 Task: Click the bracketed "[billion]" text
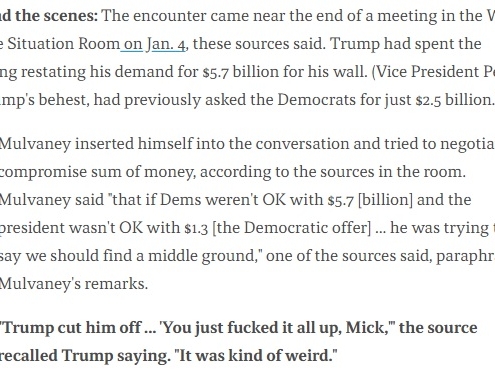[385, 200]
